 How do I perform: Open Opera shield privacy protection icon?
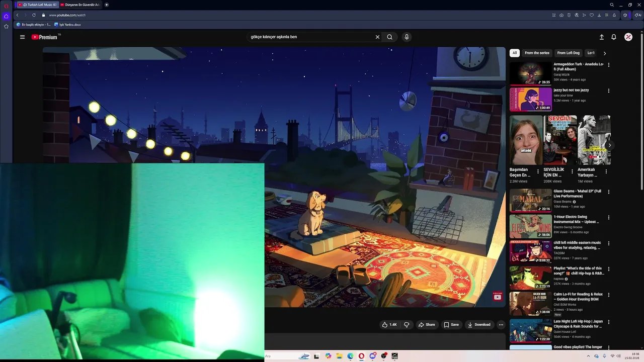[569, 15]
